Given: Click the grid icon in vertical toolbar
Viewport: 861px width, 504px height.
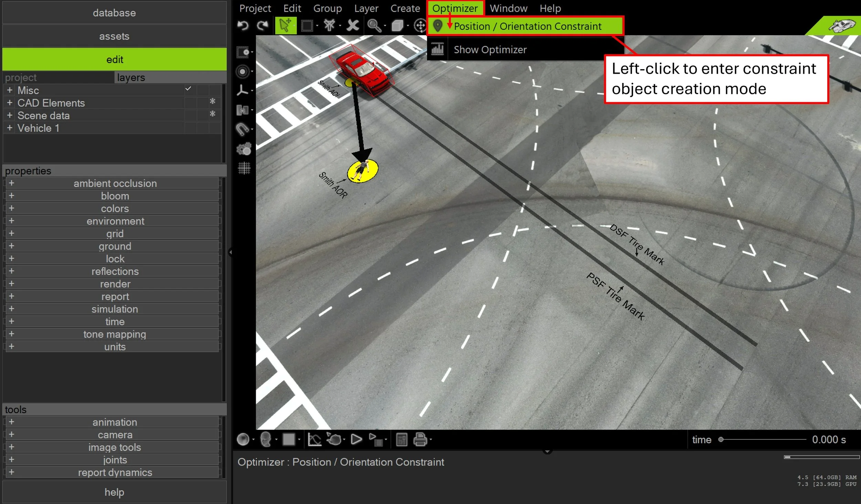Looking at the screenshot, I should point(244,168).
